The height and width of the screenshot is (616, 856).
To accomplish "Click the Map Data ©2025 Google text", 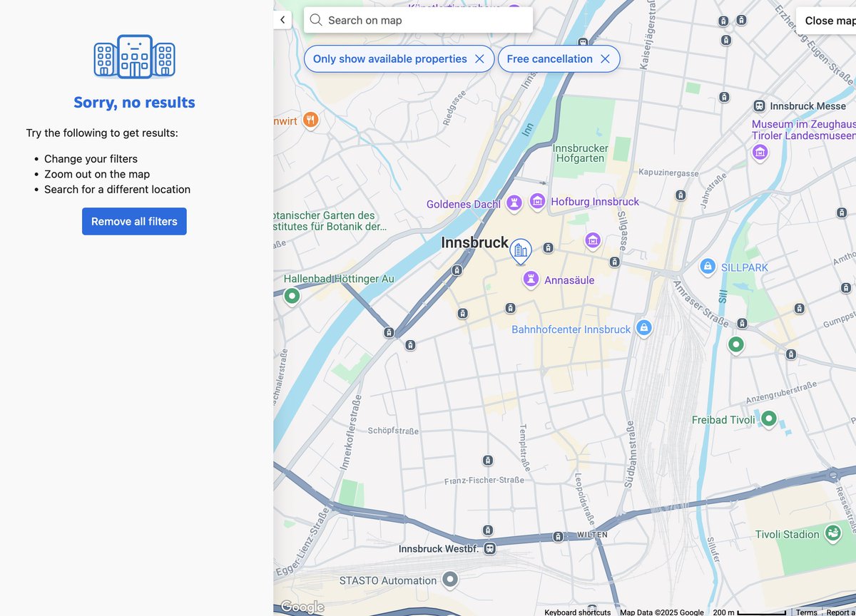I will point(661,612).
